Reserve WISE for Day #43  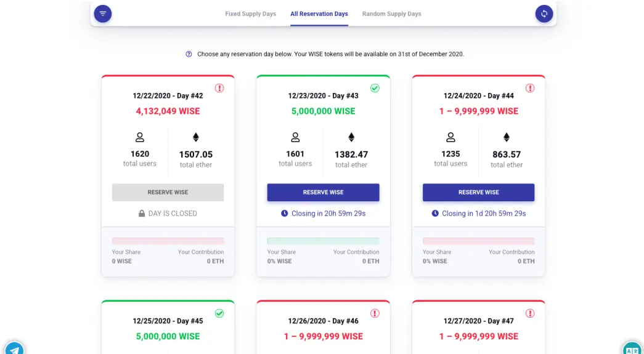point(323,192)
